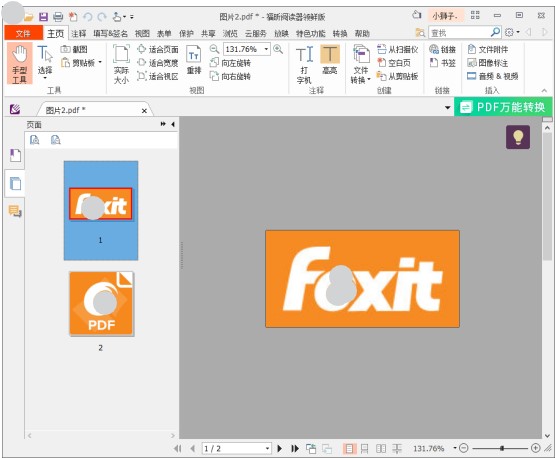Create a blank page (空白页)

(x=394, y=63)
